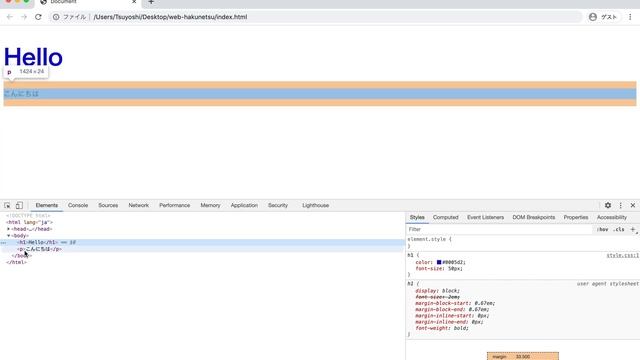Select the closing </html> tag row

pos(16,262)
